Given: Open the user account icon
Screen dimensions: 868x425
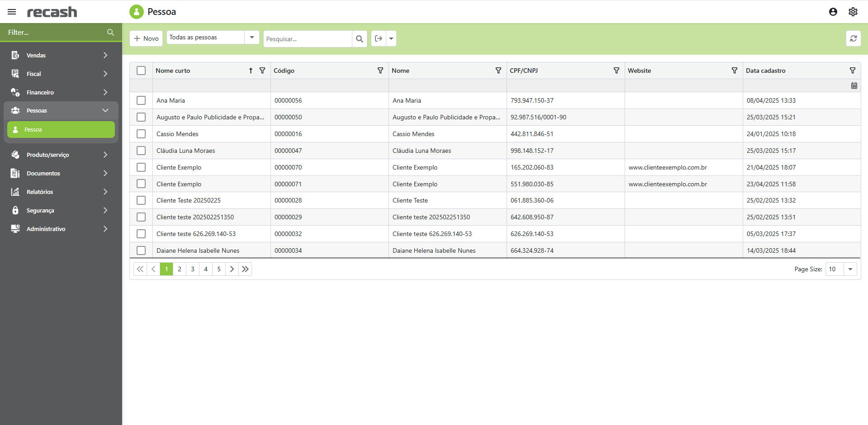Looking at the screenshot, I should click(833, 12).
